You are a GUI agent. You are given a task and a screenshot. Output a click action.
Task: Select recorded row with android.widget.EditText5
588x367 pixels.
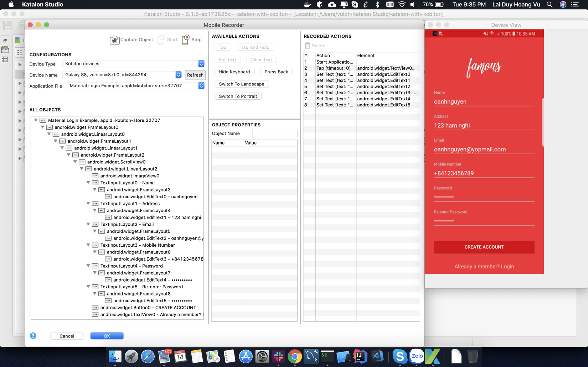(x=361, y=105)
